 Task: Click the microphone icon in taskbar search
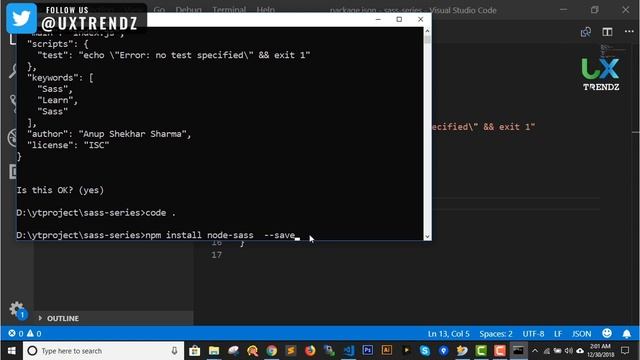[x=174, y=351]
